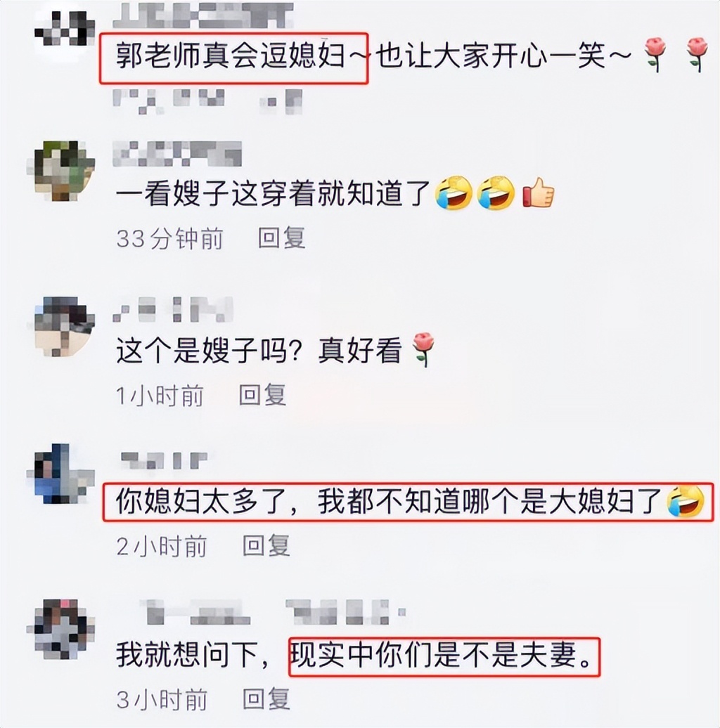Reply to the 33分钟前 comment
Screen dimensions: 720x728
(281, 238)
